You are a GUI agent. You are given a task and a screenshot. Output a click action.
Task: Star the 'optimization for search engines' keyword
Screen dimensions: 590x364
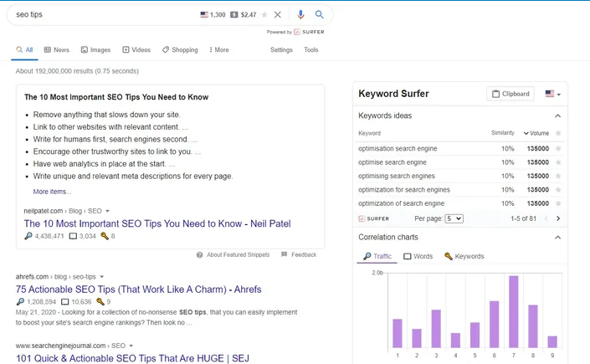[x=558, y=190]
